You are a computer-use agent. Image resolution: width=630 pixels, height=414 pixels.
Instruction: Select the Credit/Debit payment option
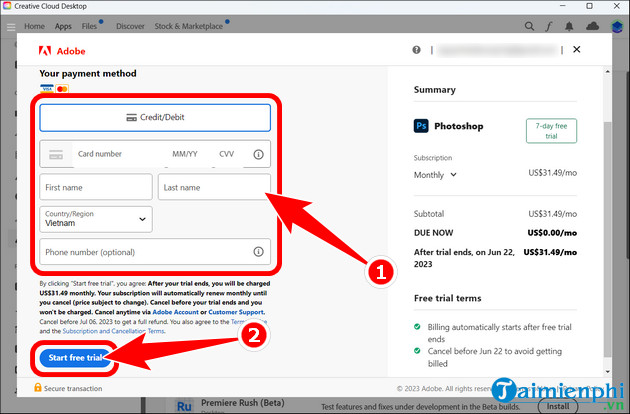coord(155,117)
